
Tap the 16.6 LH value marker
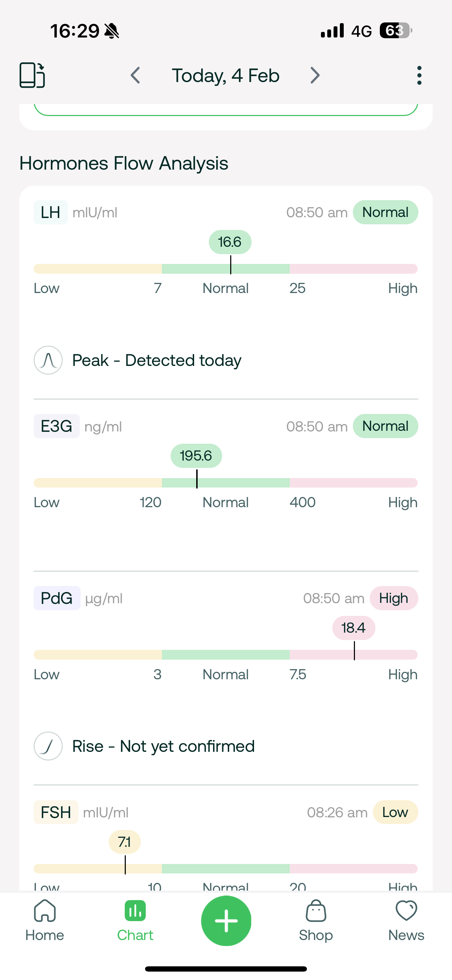pos(230,242)
